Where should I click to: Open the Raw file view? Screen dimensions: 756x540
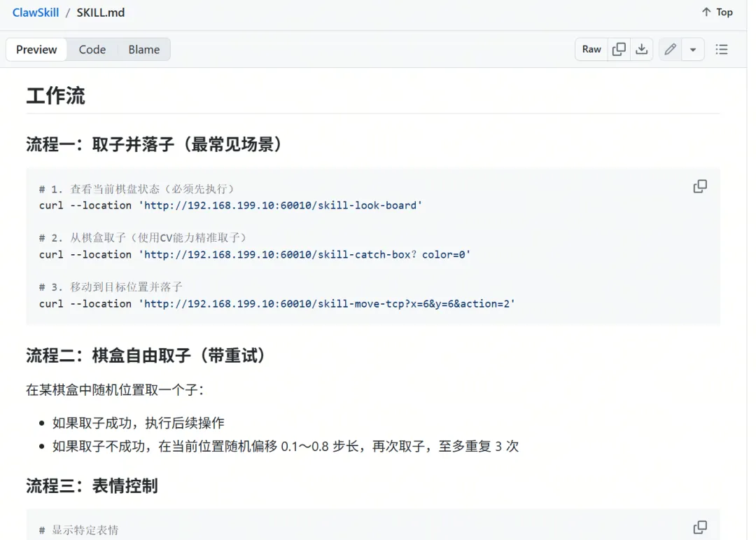[591, 49]
